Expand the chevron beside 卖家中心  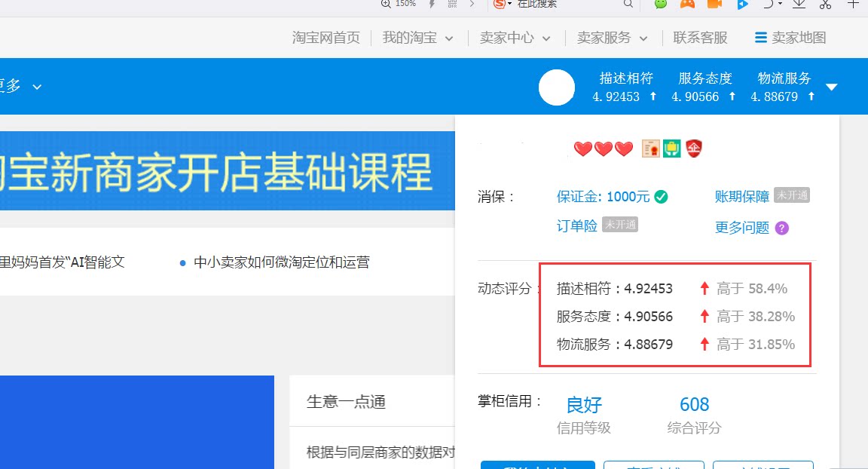[546, 38]
